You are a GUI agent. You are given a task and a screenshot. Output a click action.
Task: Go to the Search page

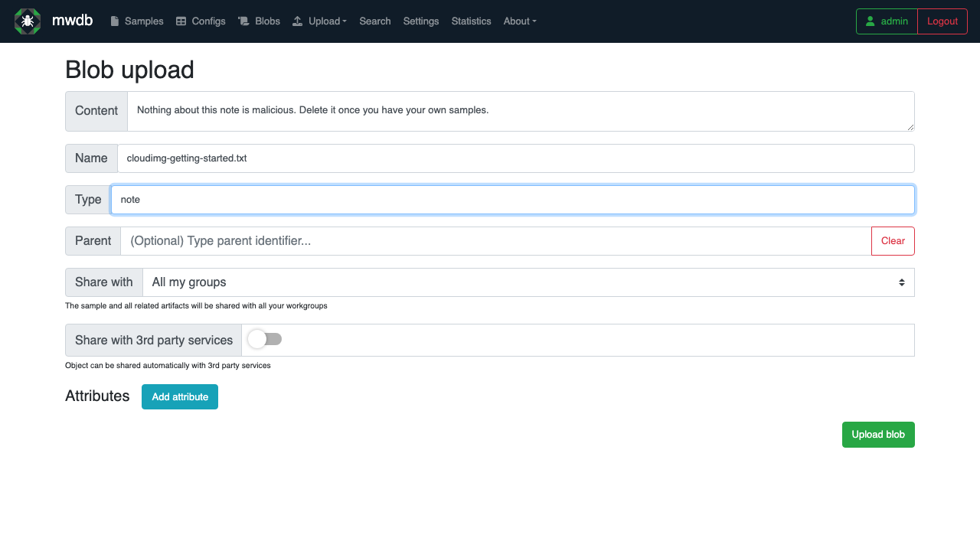[x=375, y=21]
